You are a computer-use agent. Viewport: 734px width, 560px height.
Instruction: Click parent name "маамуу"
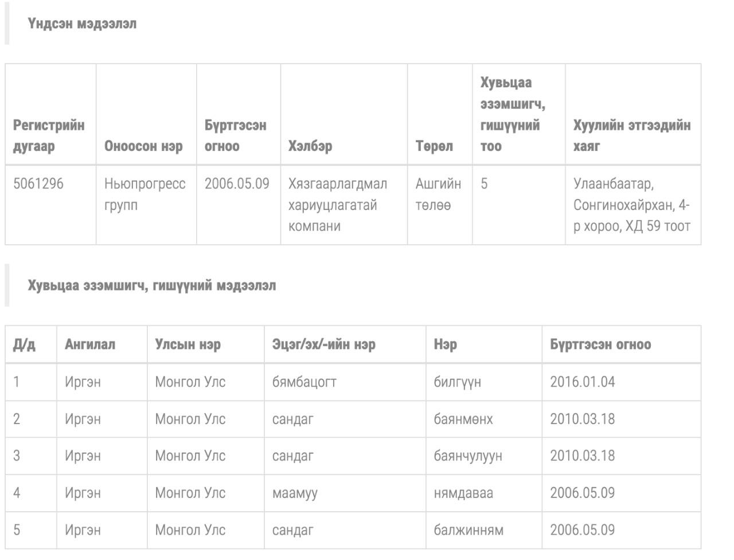(x=295, y=493)
